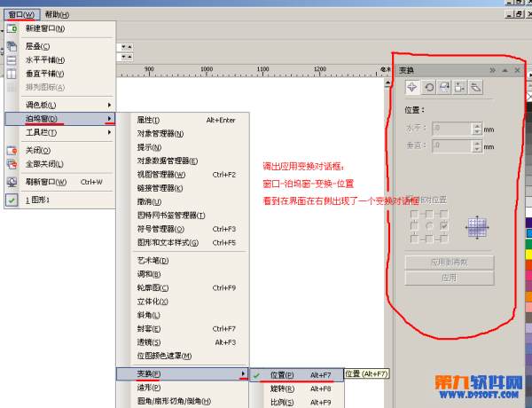Select the Skew icon in Transform docker

tap(475, 87)
